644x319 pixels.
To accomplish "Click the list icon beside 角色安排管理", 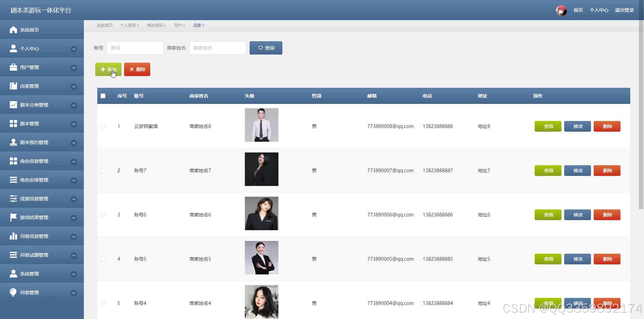I will (13, 180).
